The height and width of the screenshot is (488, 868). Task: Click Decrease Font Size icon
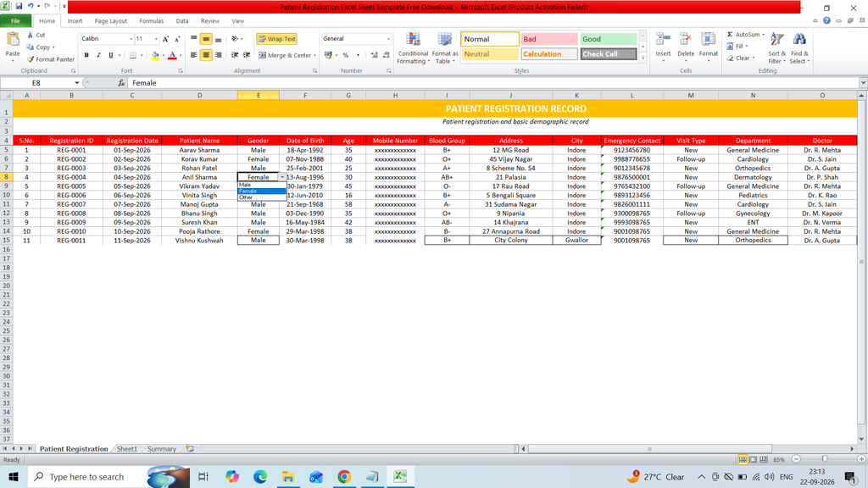(177, 39)
